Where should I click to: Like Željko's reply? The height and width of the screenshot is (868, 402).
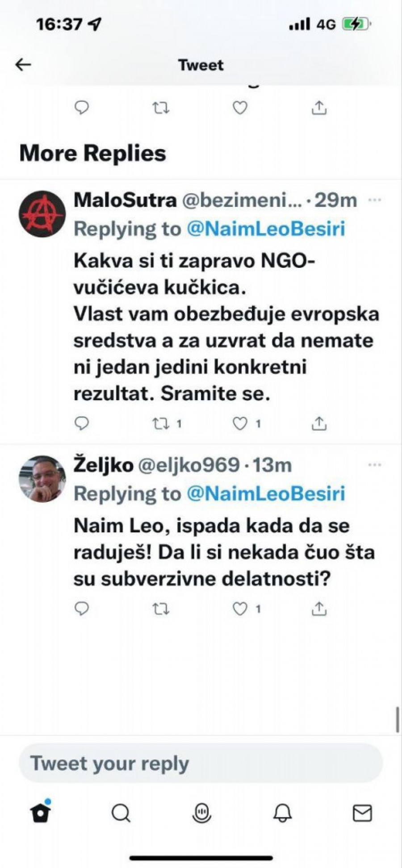(240, 609)
